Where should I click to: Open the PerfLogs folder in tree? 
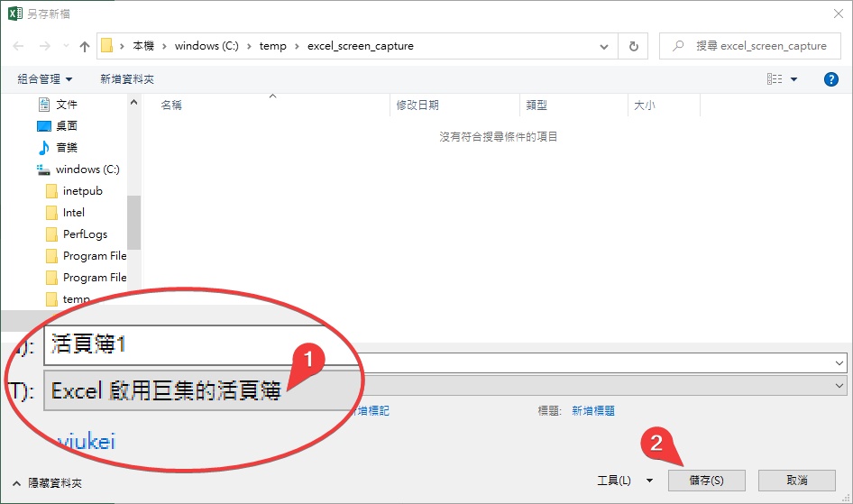pyautogui.click(x=85, y=234)
